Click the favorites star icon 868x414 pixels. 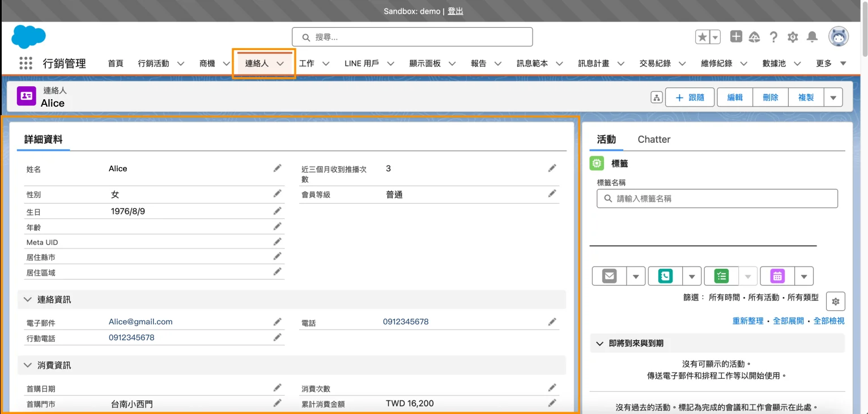click(702, 37)
